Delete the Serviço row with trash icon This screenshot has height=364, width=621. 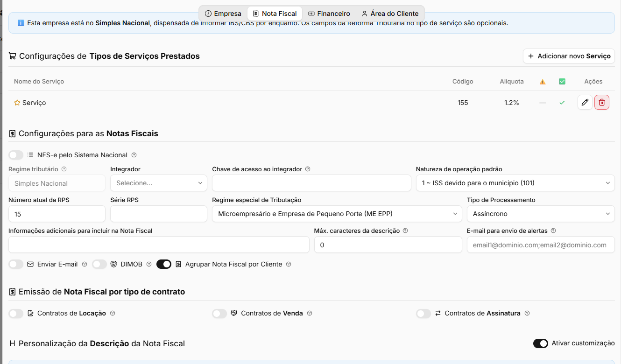(x=602, y=102)
